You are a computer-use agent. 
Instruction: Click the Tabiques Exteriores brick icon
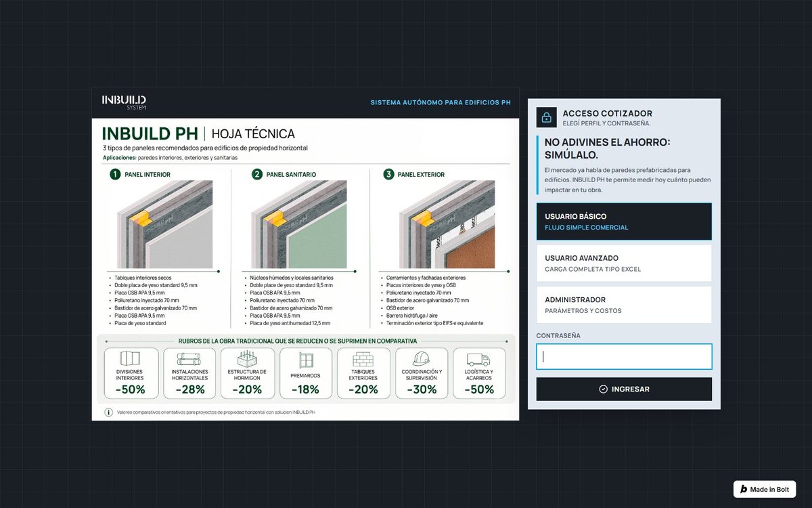tap(363, 359)
